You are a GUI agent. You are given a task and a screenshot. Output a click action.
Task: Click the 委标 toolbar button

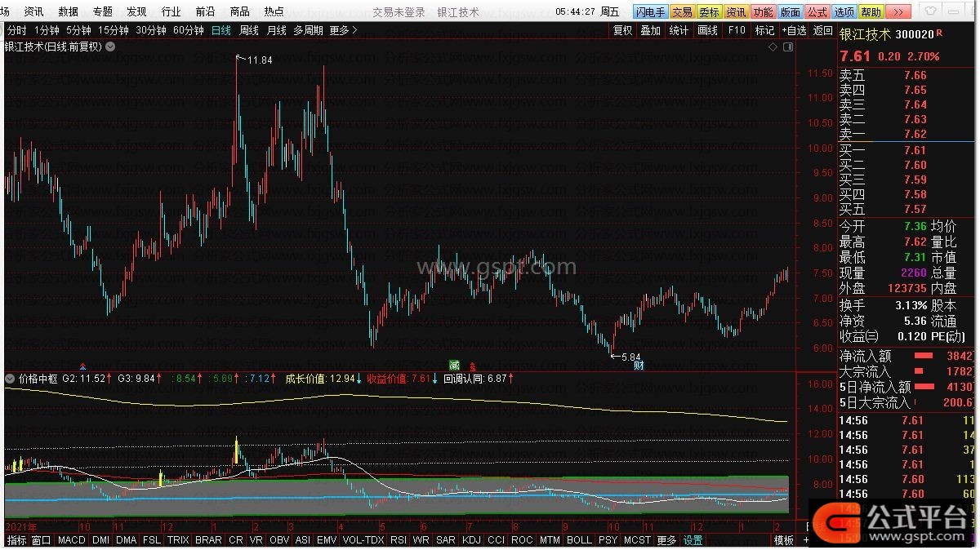click(x=709, y=12)
